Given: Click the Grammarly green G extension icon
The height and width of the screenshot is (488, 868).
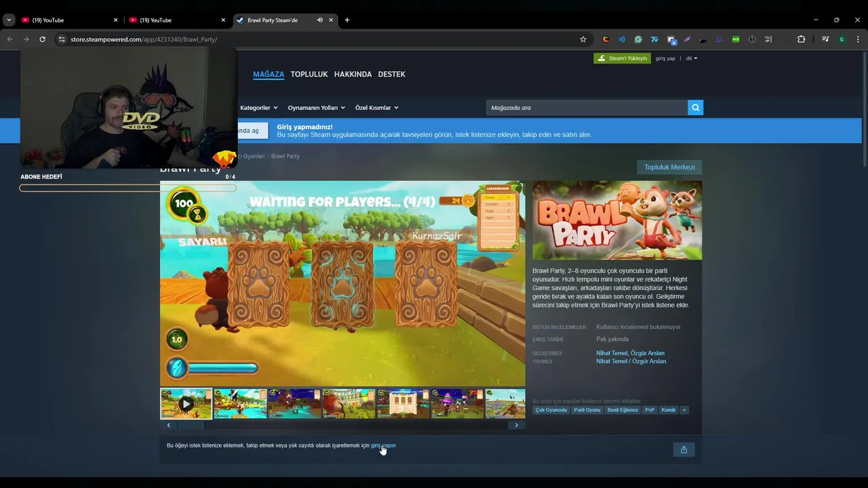Looking at the screenshot, I should click(638, 39).
